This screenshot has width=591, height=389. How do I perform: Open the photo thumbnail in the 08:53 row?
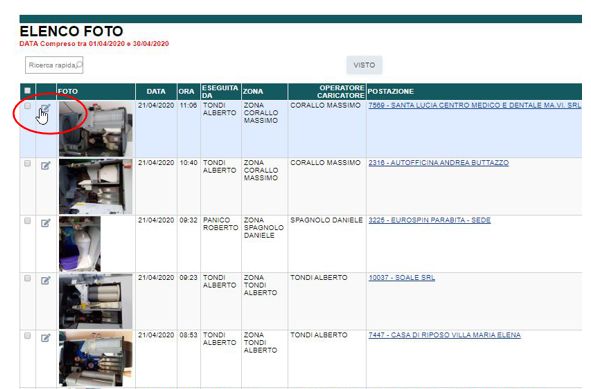[96, 358]
